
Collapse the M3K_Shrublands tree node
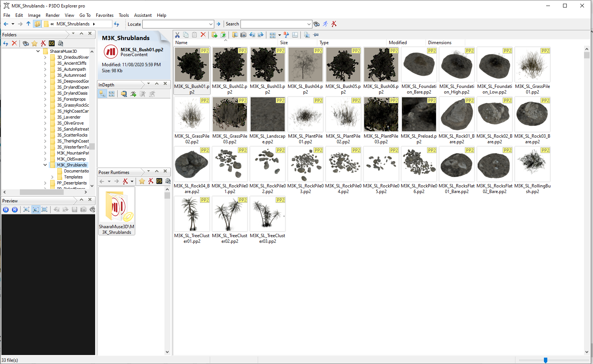coord(45,165)
